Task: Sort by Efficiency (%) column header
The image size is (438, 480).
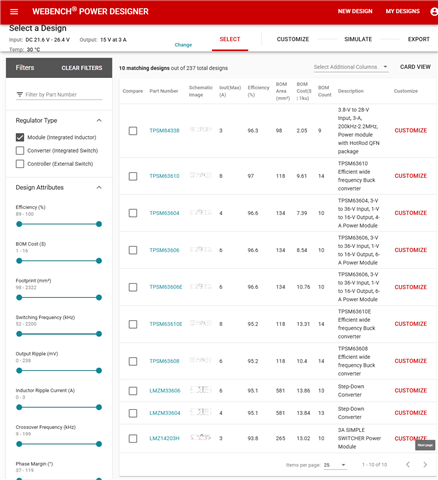Action: click(258, 91)
